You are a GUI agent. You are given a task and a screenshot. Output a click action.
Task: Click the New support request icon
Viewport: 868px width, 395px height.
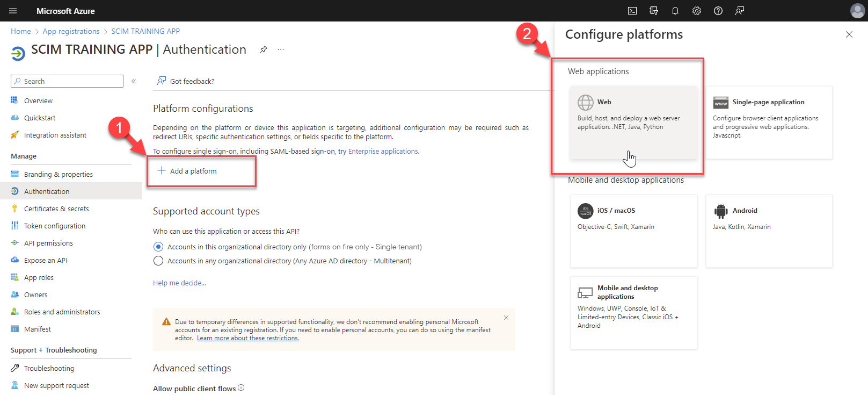[14, 385]
